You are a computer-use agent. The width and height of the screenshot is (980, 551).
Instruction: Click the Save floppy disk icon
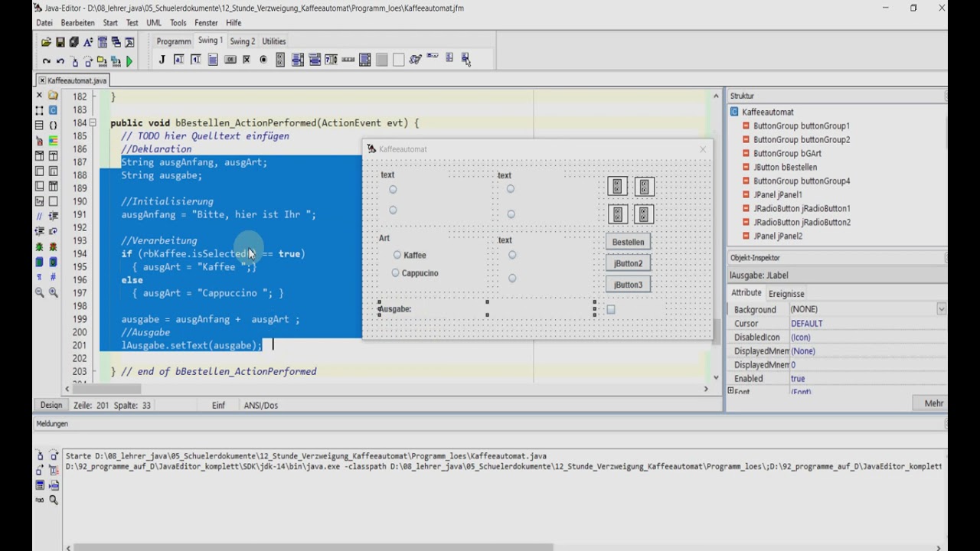pos(60,42)
